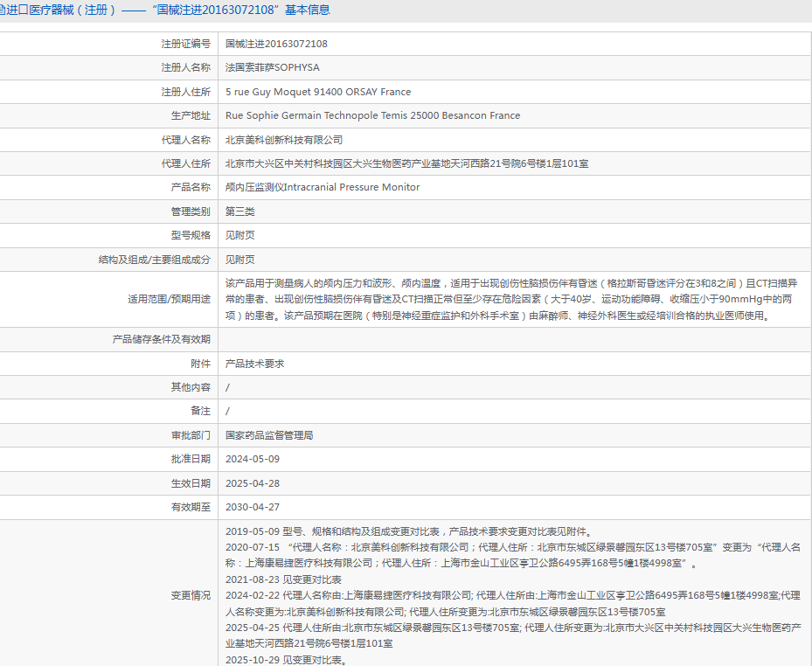Viewport: 812px width, 666px height.
Task: Click change entry dated 2019-05-09
Action: 410,532
